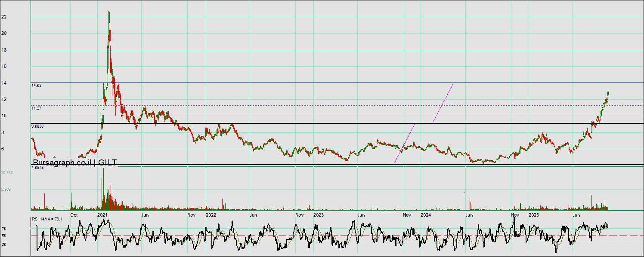
Task: Select the latest candlestick at chart's right end
Action: [608, 93]
